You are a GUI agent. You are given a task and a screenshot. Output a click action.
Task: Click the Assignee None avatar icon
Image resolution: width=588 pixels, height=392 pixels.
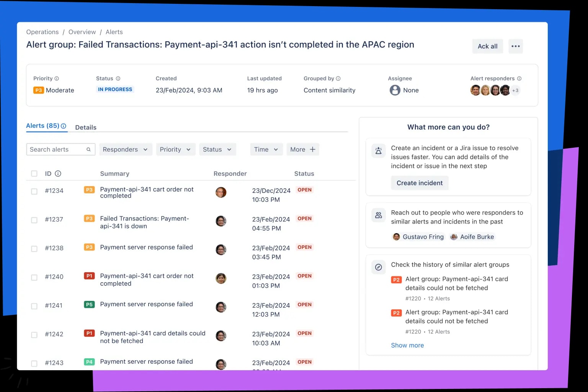point(394,90)
